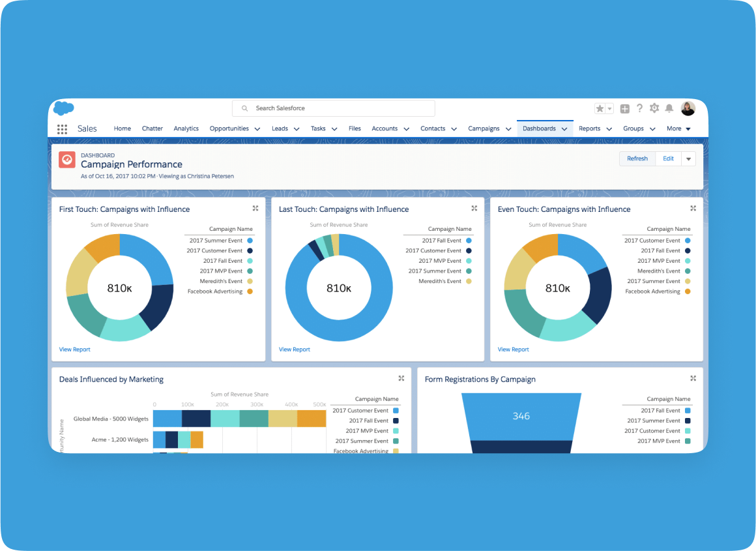
Task: Expand the Opportunities tab dropdown arrow
Action: point(257,129)
